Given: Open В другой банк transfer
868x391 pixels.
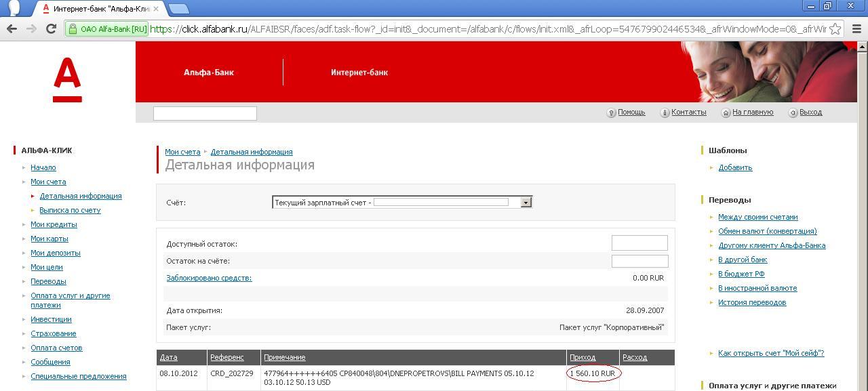Looking at the screenshot, I should click(x=743, y=260).
